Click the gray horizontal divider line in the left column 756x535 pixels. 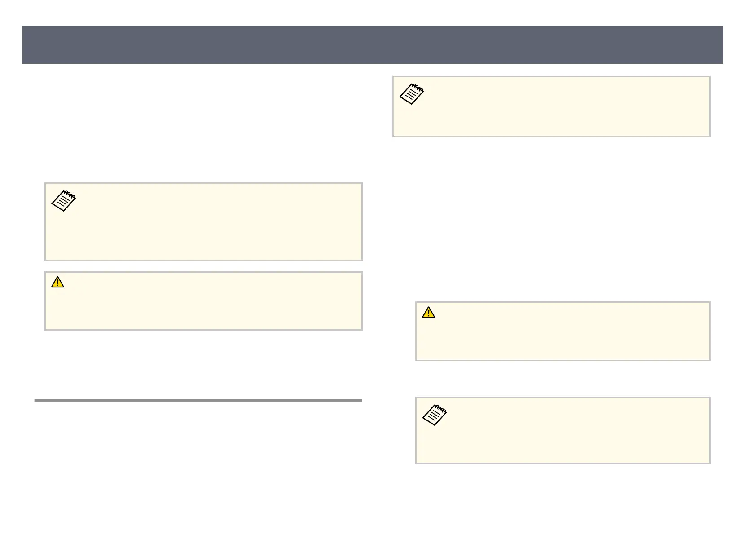pos(198,400)
